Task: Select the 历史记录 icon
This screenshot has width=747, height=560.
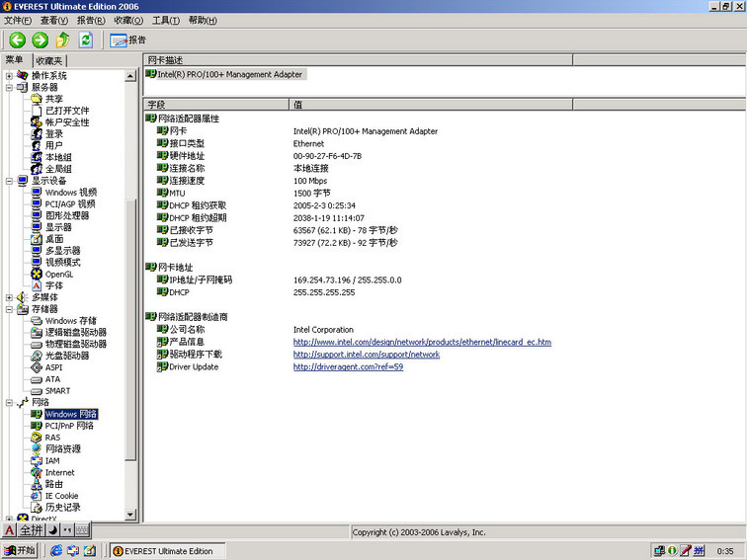Action: (x=37, y=508)
